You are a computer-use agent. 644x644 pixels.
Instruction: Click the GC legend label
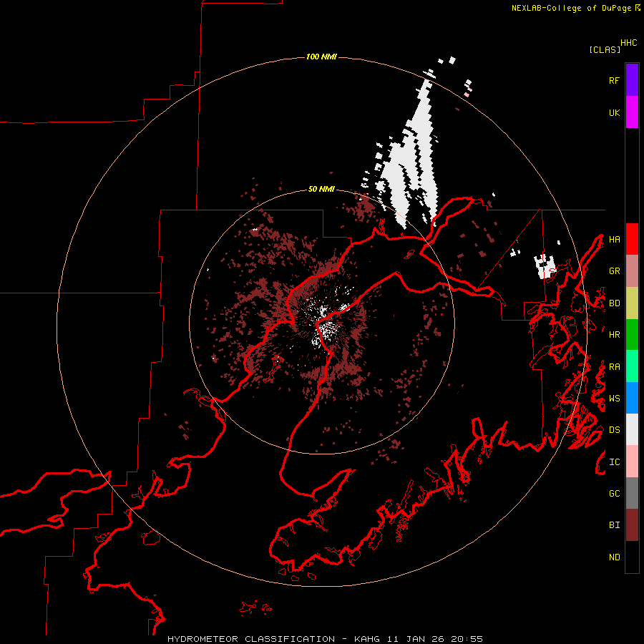click(615, 494)
